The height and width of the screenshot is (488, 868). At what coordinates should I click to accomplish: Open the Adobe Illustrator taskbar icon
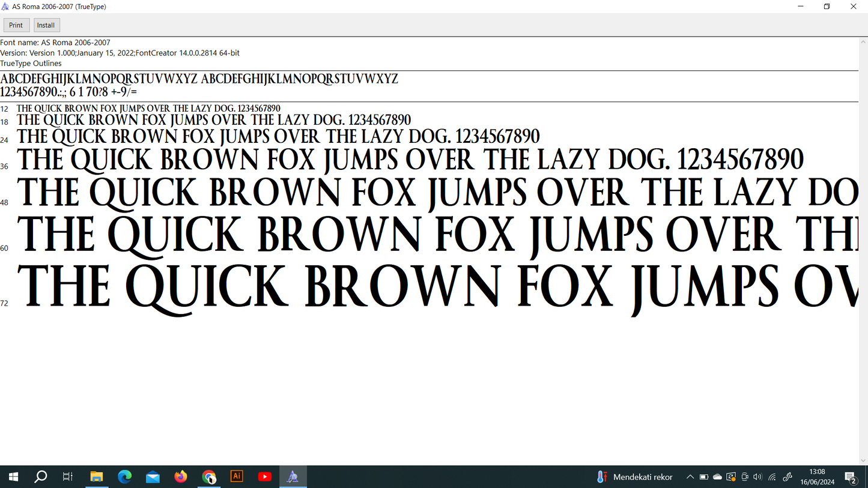click(x=237, y=476)
